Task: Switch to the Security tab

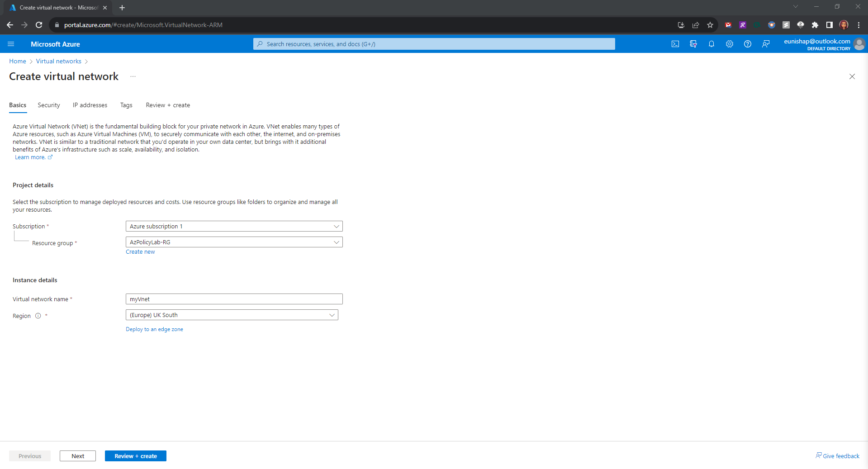Action: point(49,105)
